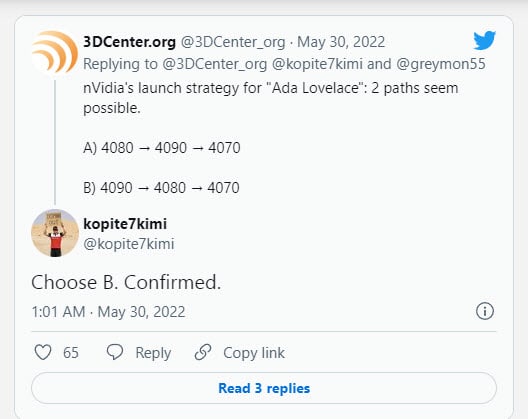The height and width of the screenshot is (419, 528).
Task: Click the chain link copy icon
Action: click(x=203, y=352)
